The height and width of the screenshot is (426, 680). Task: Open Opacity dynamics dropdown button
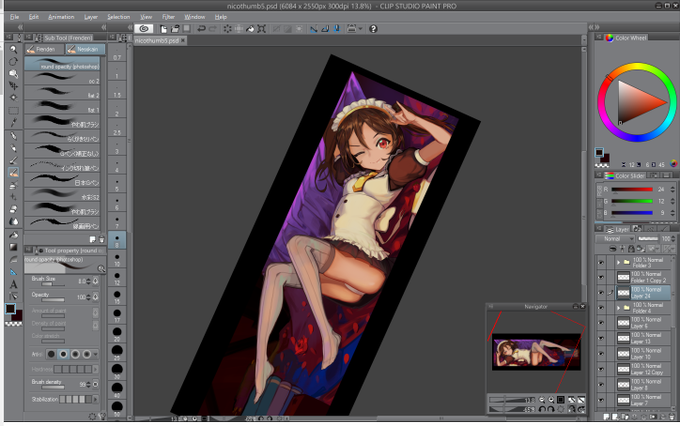tap(95, 297)
